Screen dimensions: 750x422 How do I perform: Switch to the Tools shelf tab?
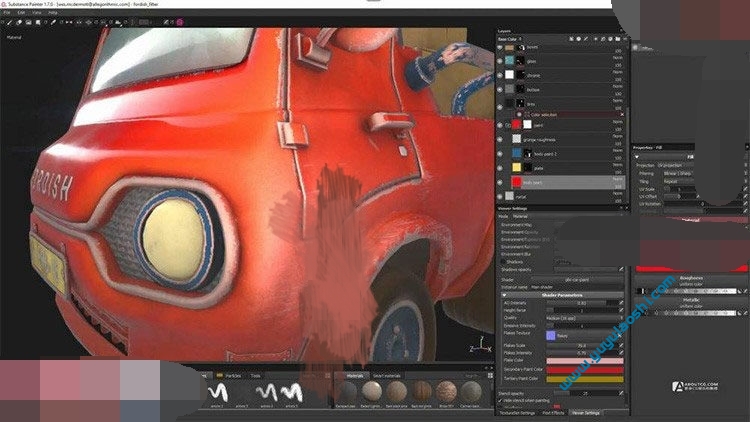(255, 376)
